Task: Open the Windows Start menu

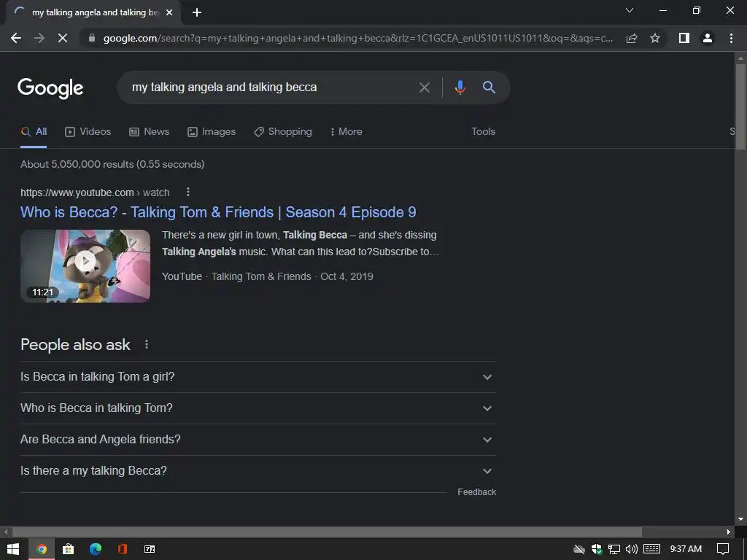Action: point(13,549)
